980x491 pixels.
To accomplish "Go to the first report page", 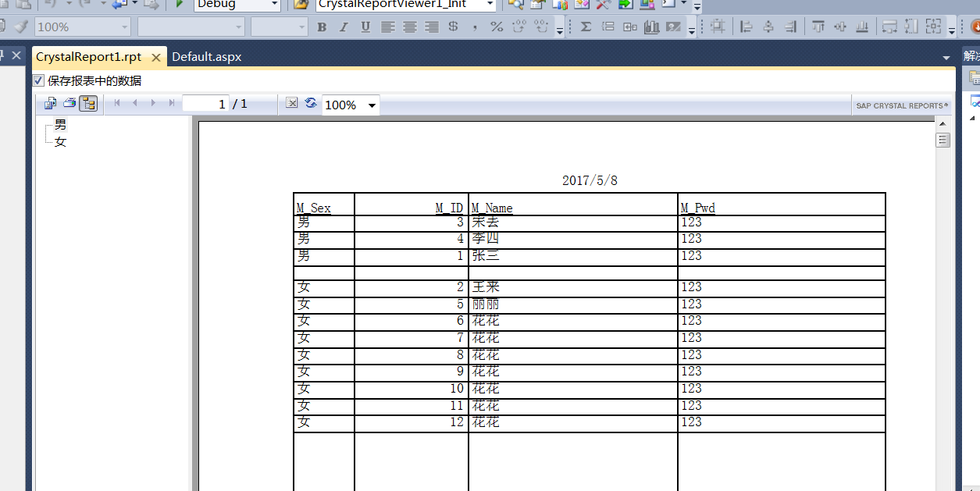I will pos(117,103).
